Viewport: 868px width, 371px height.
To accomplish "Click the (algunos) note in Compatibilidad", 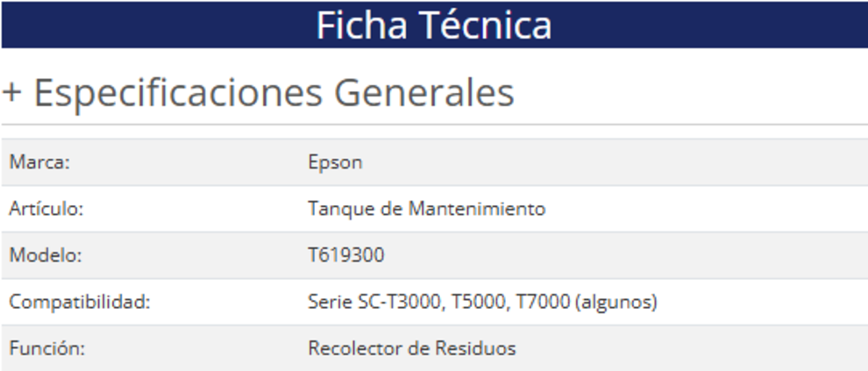I will 616,303.
